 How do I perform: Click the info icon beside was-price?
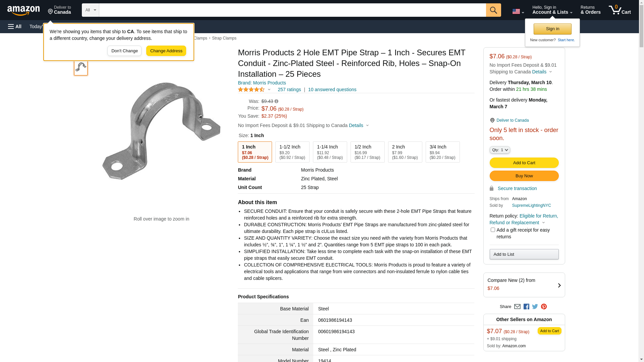point(276,101)
